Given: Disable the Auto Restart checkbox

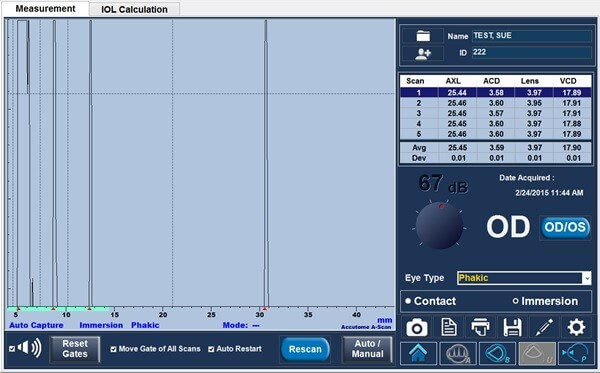Looking at the screenshot, I should pos(211,349).
